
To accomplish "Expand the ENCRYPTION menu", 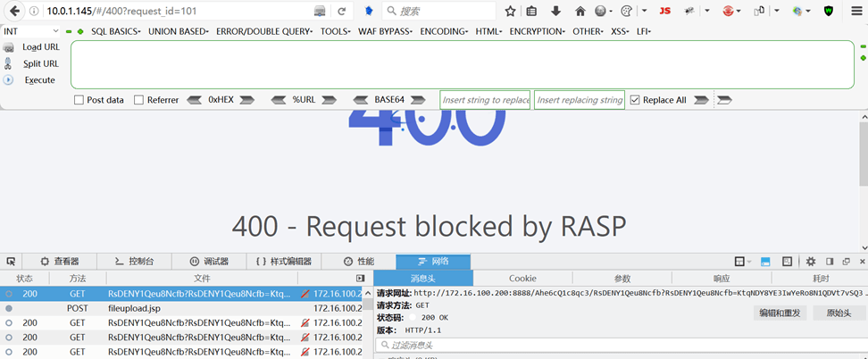I will [537, 31].
